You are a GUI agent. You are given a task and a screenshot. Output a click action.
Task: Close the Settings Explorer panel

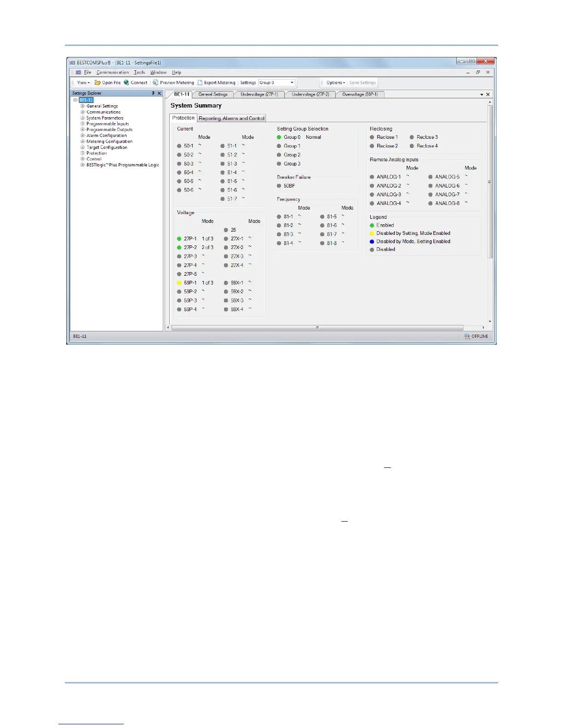pyautogui.click(x=160, y=93)
